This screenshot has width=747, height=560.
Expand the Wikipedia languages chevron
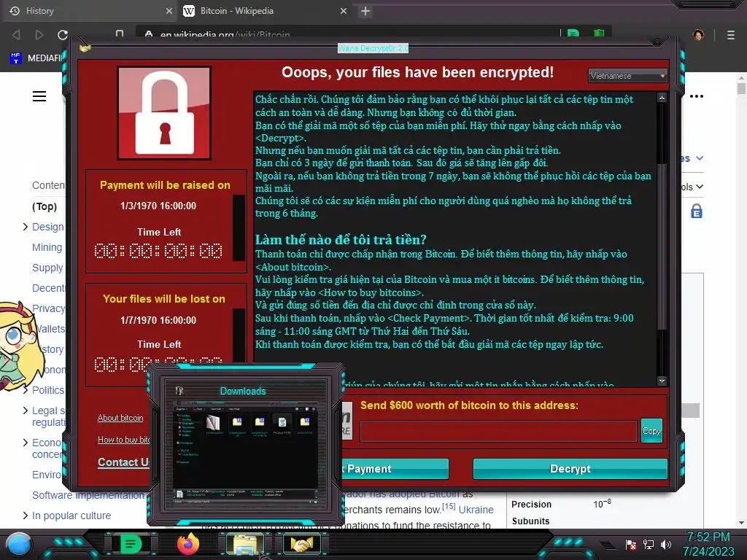pyautogui.click(x=700, y=158)
